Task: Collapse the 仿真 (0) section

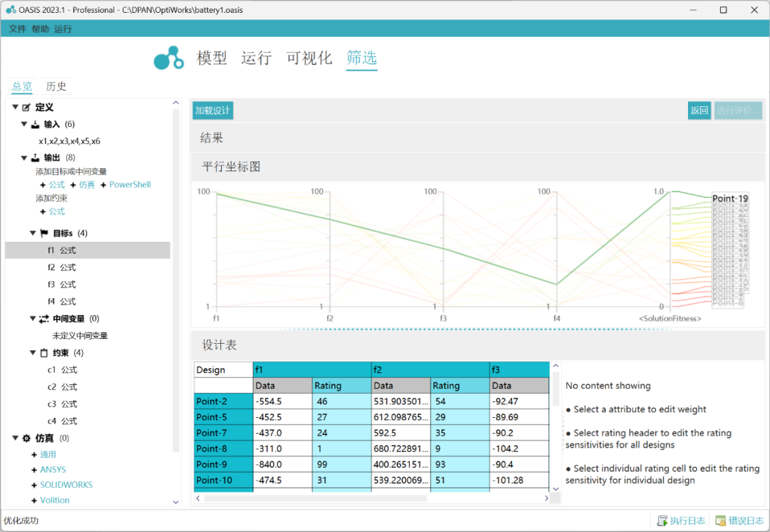Action: 16,438
